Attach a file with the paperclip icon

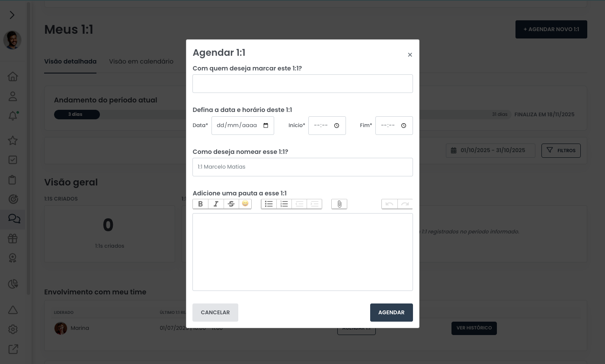coord(339,204)
